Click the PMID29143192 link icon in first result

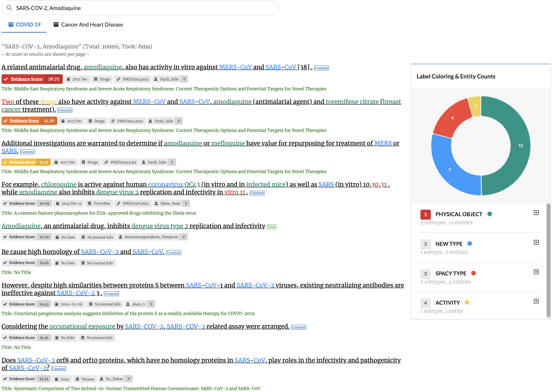(118, 79)
